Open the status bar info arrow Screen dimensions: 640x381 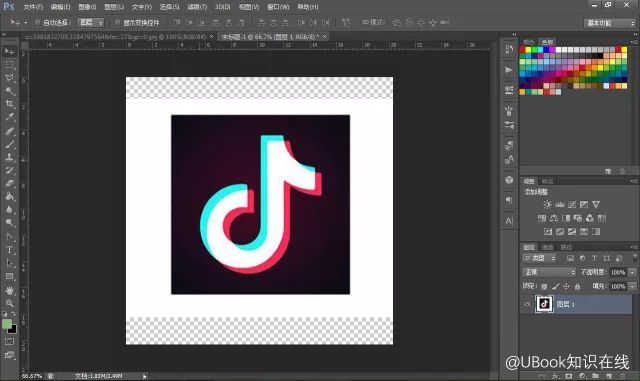(x=144, y=376)
